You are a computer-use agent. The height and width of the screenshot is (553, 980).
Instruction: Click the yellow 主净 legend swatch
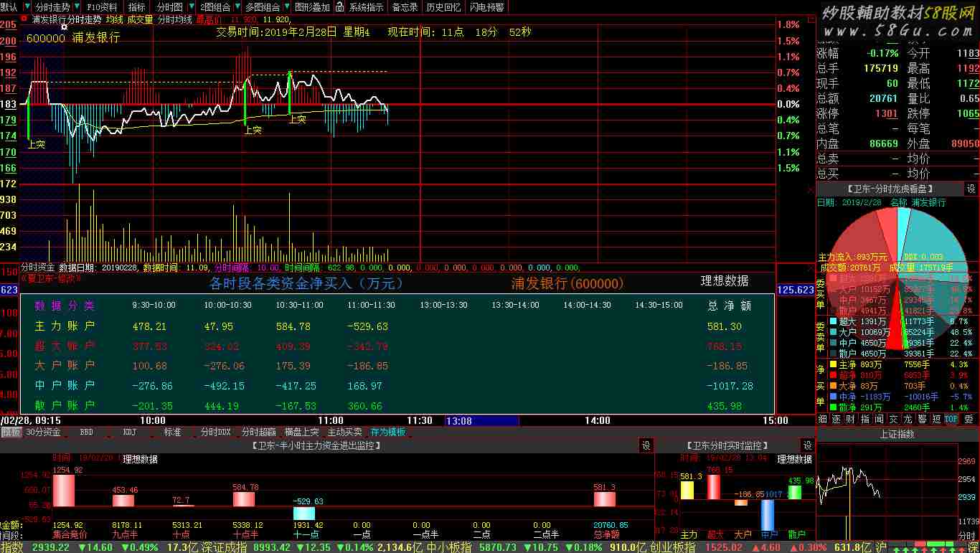pyautogui.click(x=833, y=364)
